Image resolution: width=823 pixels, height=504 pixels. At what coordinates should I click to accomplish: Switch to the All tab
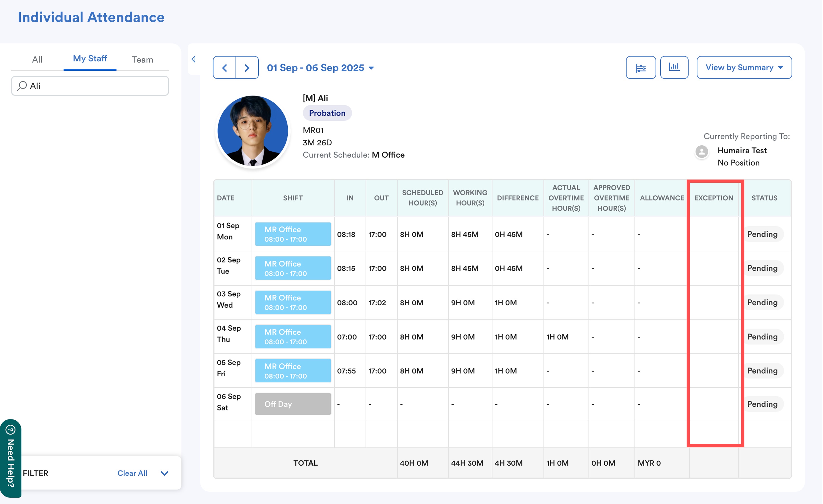pyautogui.click(x=37, y=59)
